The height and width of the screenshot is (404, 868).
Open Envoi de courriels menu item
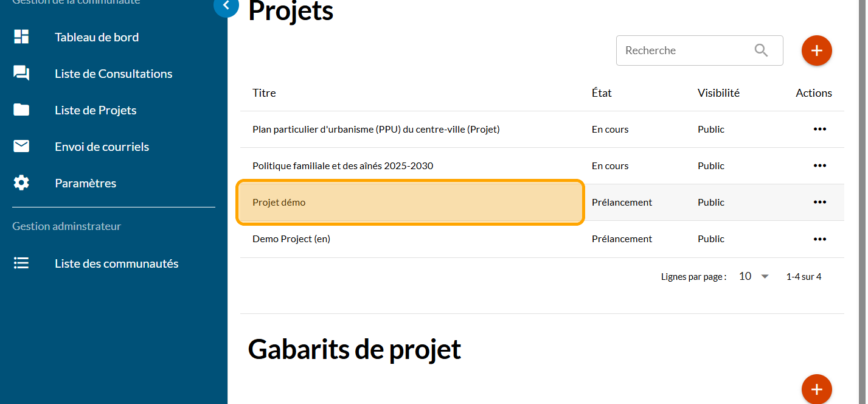102,147
